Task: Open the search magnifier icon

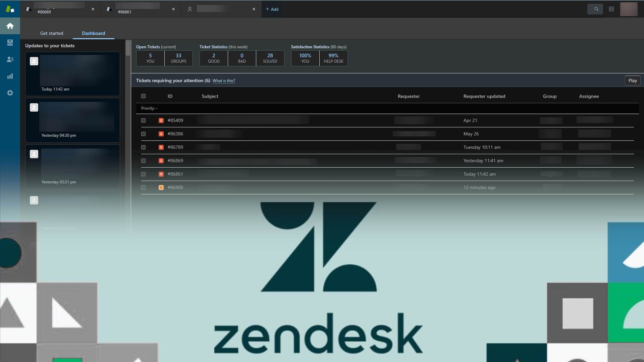Action: pos(596,9)
